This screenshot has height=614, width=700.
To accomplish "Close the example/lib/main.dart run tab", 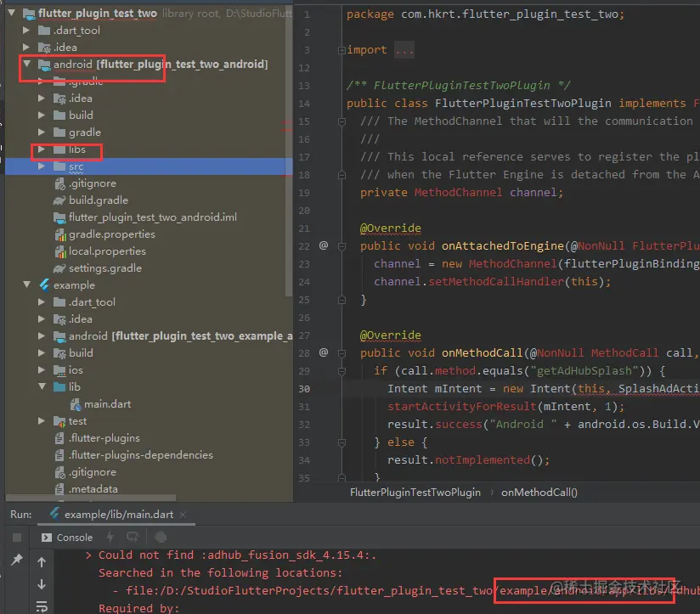I will [183, 515].
